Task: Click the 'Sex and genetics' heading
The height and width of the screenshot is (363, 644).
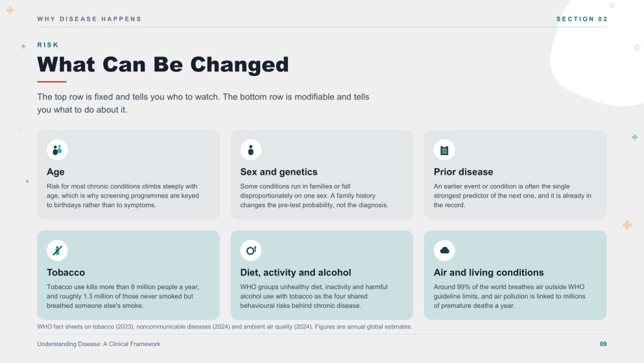Action: click(x=278, y=172)
